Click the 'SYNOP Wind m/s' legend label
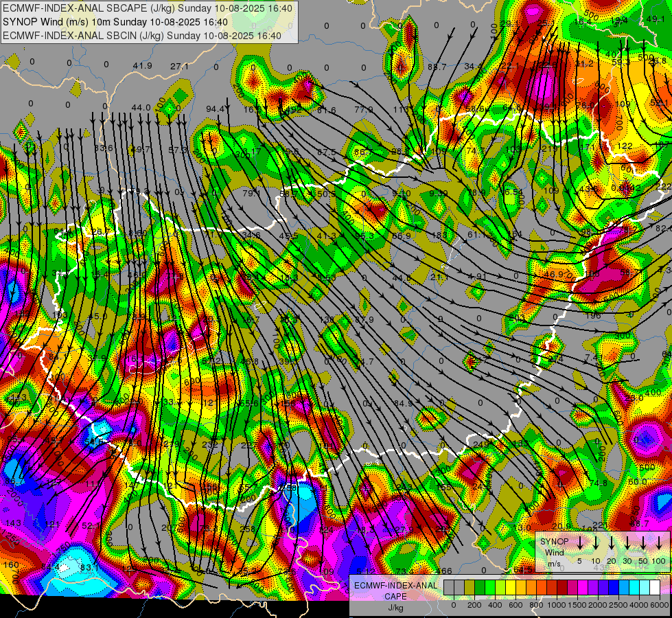The width and height of the screenshot is (672, 618). [x=554, y=552]
